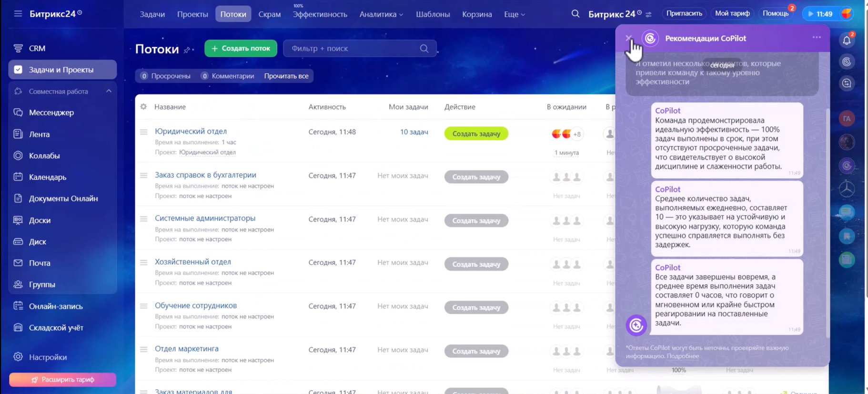Click the row handle for Обучение сотрудников
The width and height of the screenshot is (868, 394).
(143, 306)
